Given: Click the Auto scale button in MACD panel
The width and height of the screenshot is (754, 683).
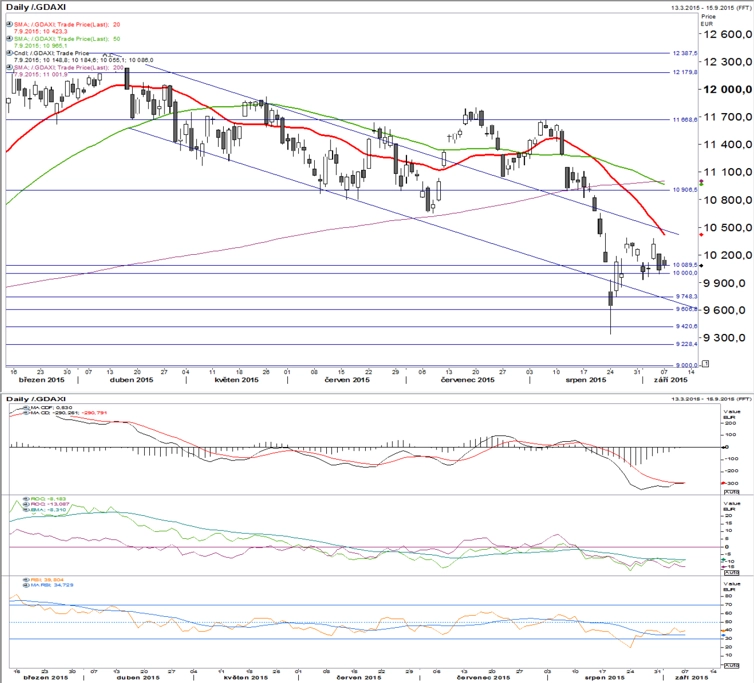Looking at the screenshot, I should pos(731,492).
